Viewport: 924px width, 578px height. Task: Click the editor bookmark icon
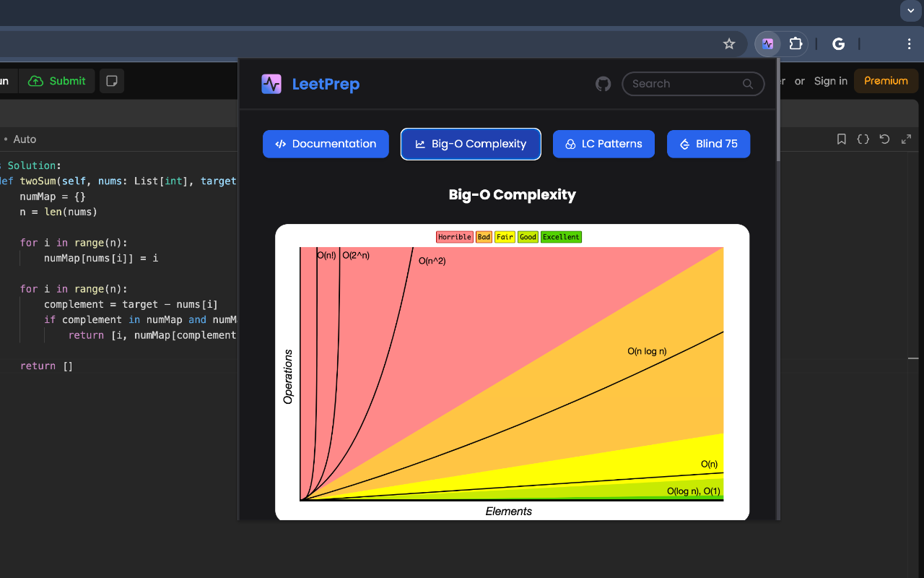(841, 139)
